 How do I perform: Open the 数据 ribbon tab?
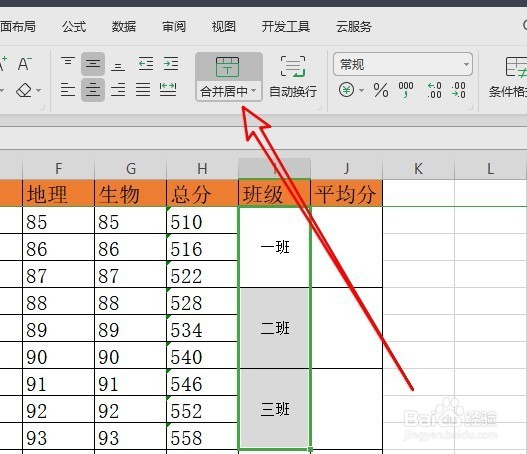pos(124,26)
